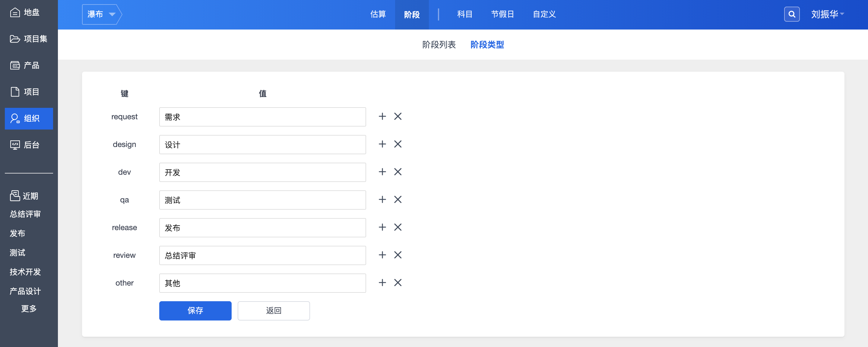The height and width of the screenshot is (347, 868).
Task: Delete the design stage type row
Action: 398,144
